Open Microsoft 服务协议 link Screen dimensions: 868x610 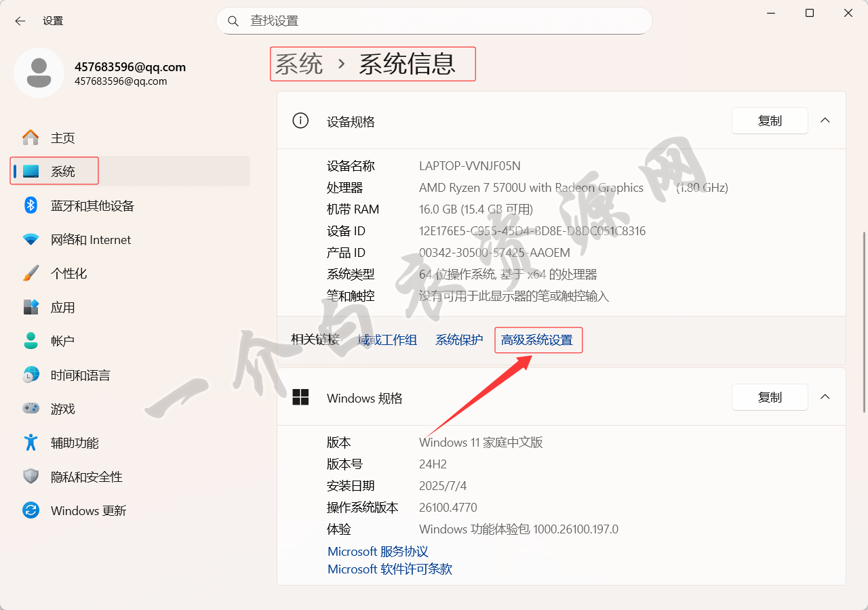(x=378, y=552)
